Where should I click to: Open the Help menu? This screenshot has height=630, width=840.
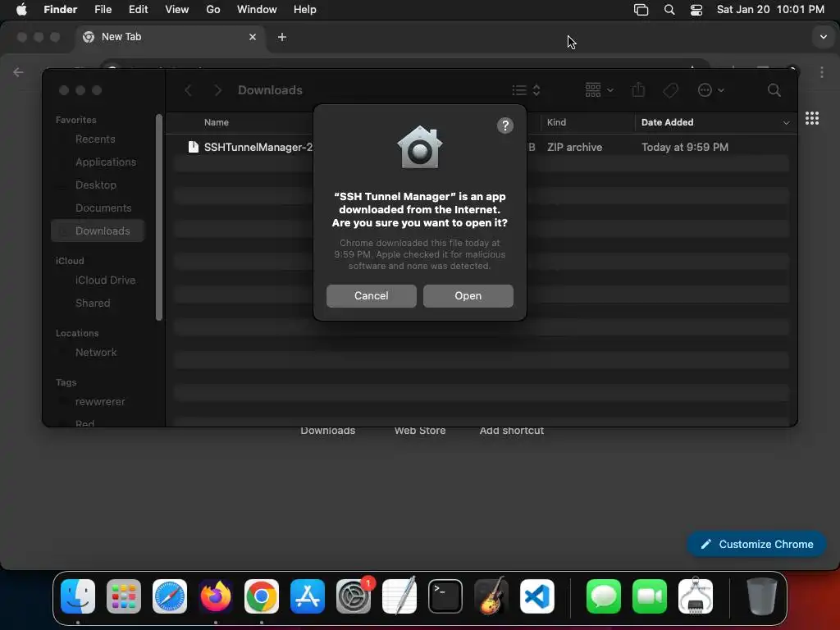point(305,10)
